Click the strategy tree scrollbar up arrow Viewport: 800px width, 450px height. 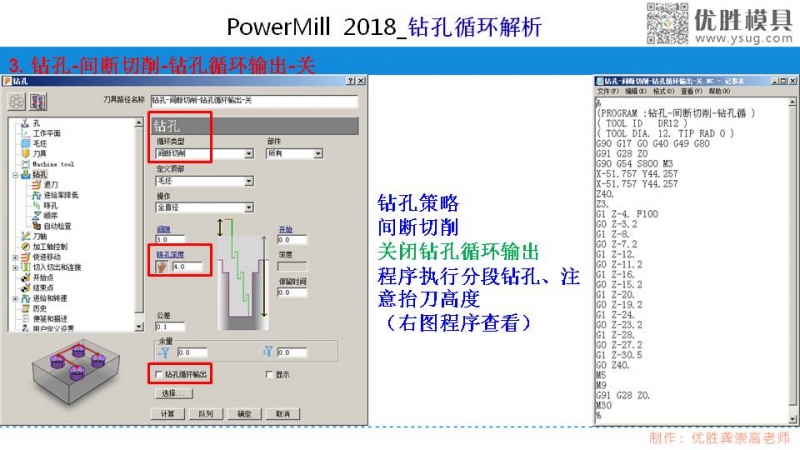coord(139,123)
